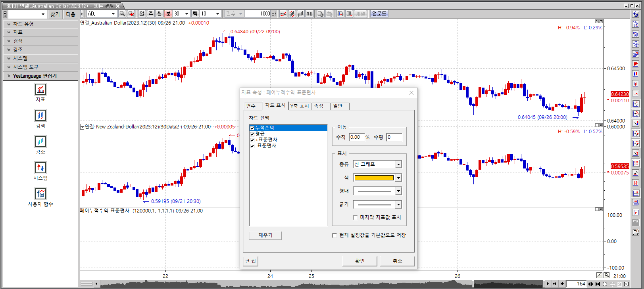This screenshot has width=644, height=289.
Task: Open the 종류 graph type dropdown
Action: [398, 164]
